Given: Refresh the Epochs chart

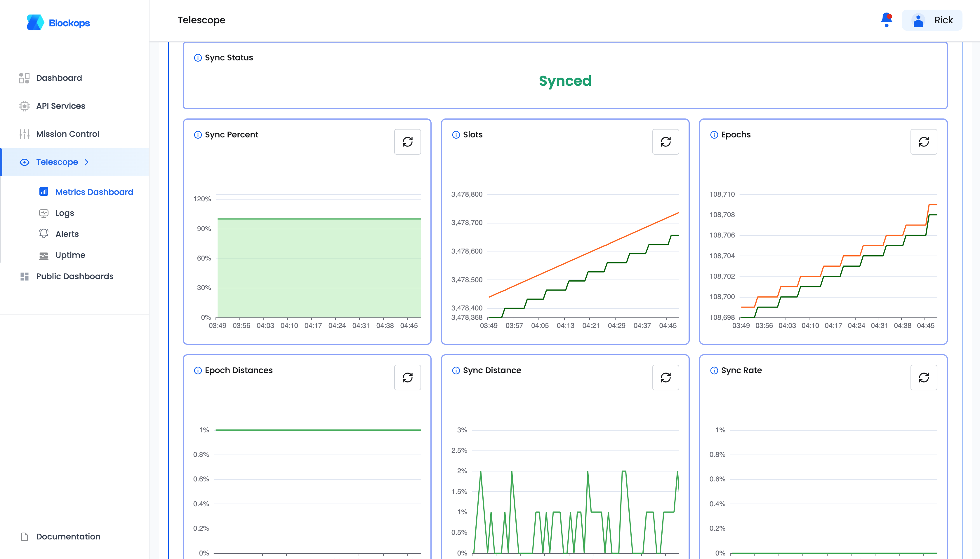Looking at the screenshot, I should click(x=924, y=142).
